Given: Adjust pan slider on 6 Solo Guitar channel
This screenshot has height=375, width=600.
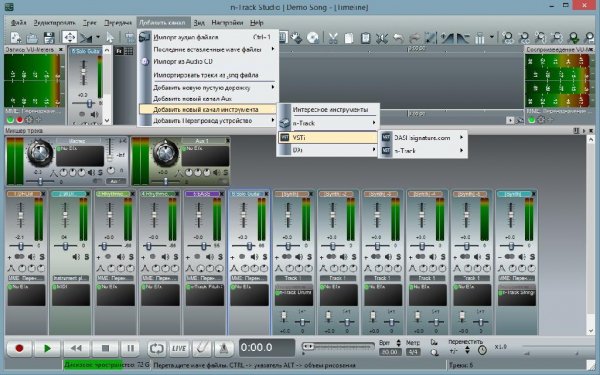Looking at the screenshot, I should (x=249, y=246).
